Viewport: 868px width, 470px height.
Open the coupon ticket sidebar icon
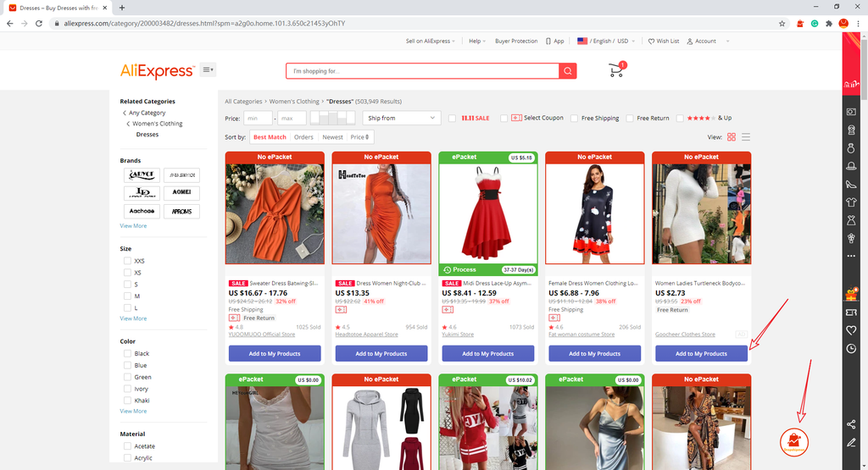click(851, 312)
